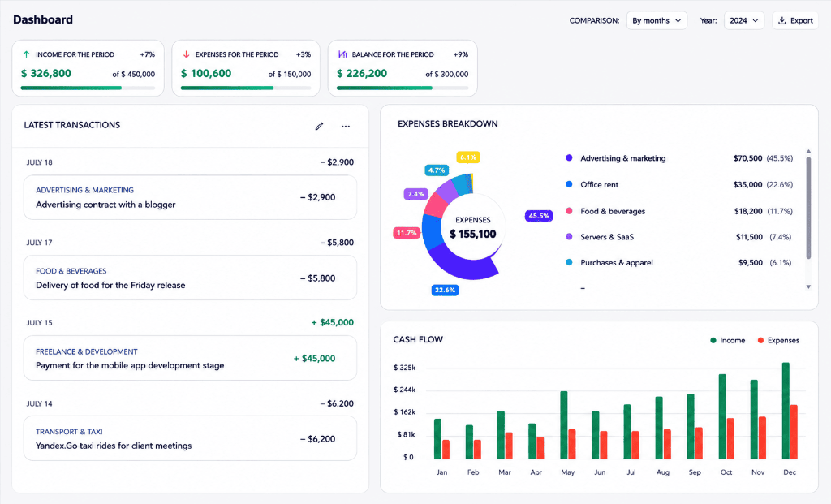This screenshot has height=504, width=831.
Task: Click the Transport & Taxi category link
Action: pyautogui.click(x=69, y=432)
